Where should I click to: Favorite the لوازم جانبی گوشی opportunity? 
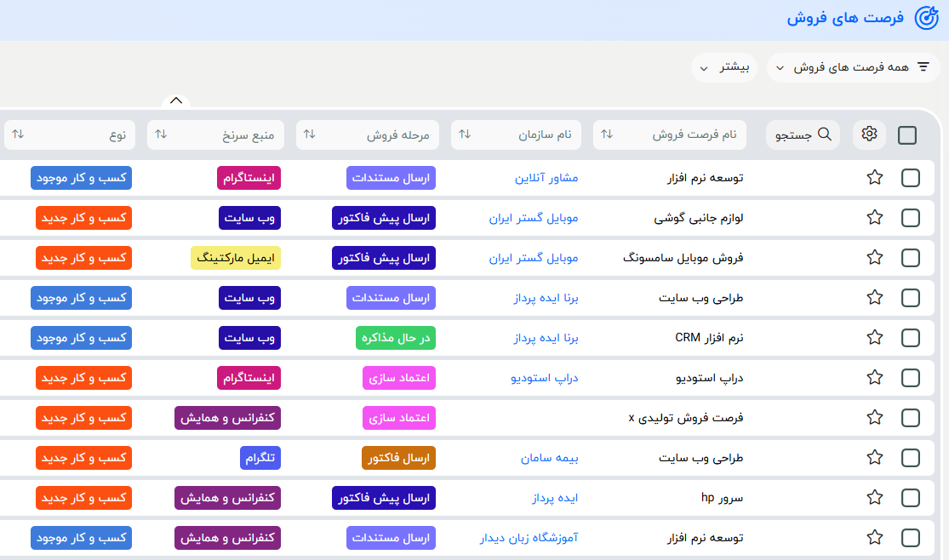[875, 218]
